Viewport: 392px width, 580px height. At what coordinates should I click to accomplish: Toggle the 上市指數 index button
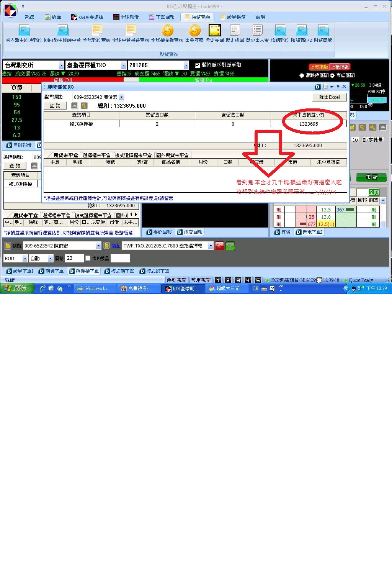tap(319, 67)
